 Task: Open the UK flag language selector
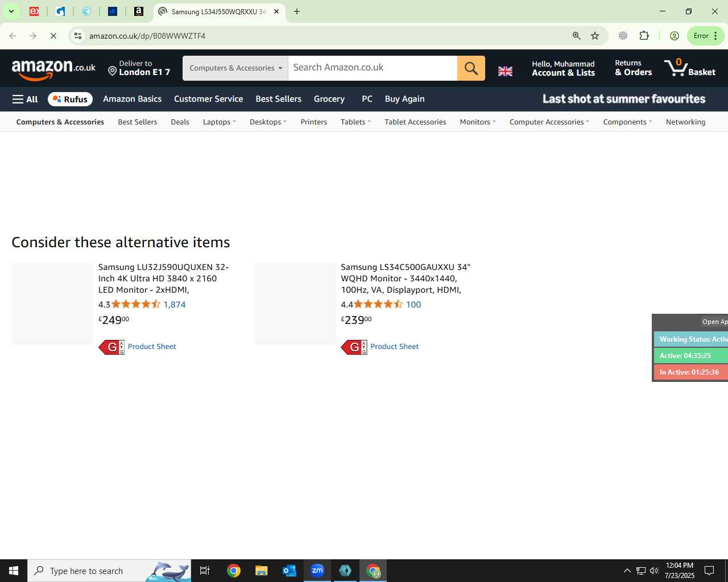coord(505,71)
